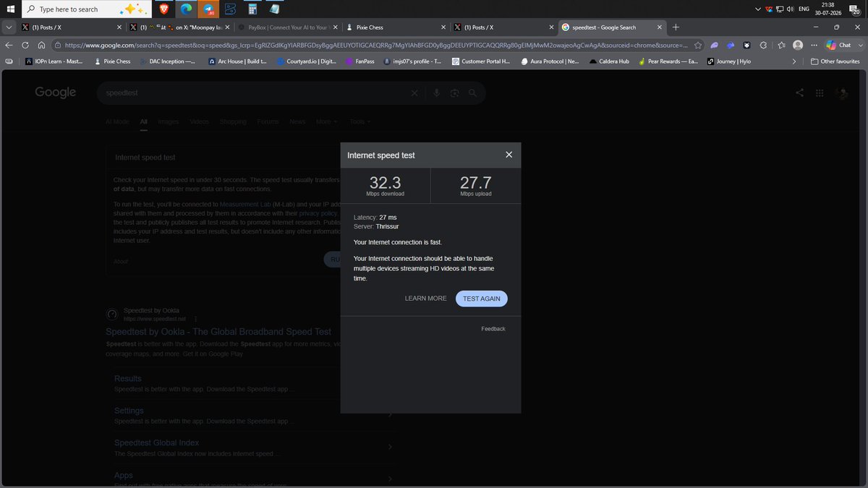Click the volume speaker tray icon
This screenshot has height=488, width=868.
point(789,9)
